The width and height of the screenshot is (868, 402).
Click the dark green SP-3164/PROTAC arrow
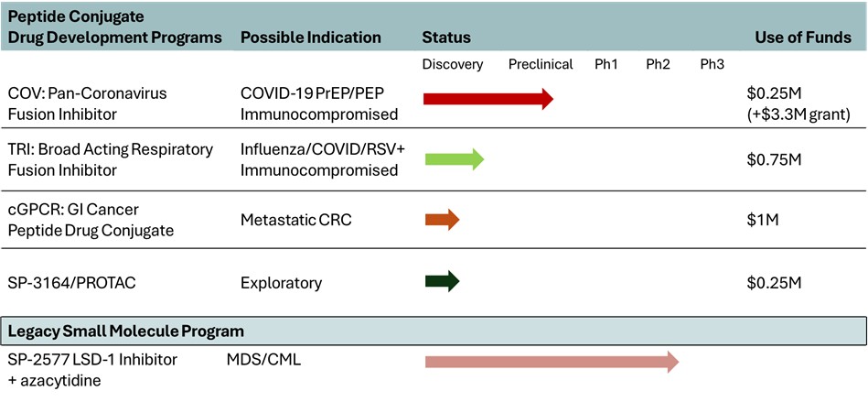pyautogui.click(x=442, y=281)
